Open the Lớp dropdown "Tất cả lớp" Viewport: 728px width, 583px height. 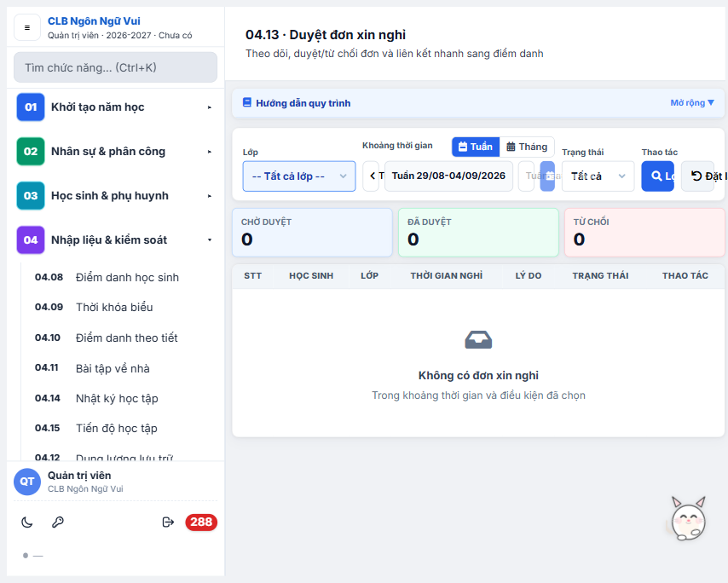point(299,176)
